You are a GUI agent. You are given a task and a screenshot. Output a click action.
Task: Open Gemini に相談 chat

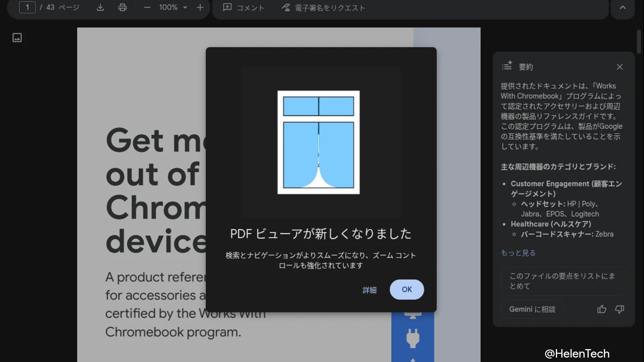pos(532,309)
